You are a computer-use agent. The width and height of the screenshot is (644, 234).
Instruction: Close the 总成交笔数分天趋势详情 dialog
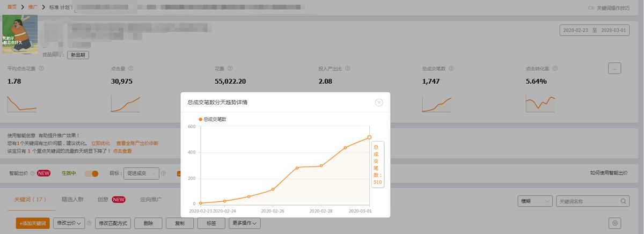coord(379,102)
